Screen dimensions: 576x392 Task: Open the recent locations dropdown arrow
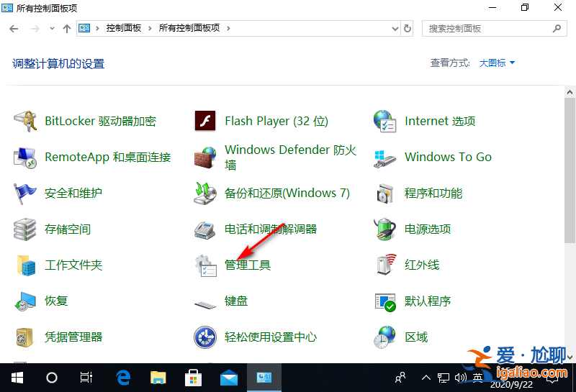click(x=52, y=28)
